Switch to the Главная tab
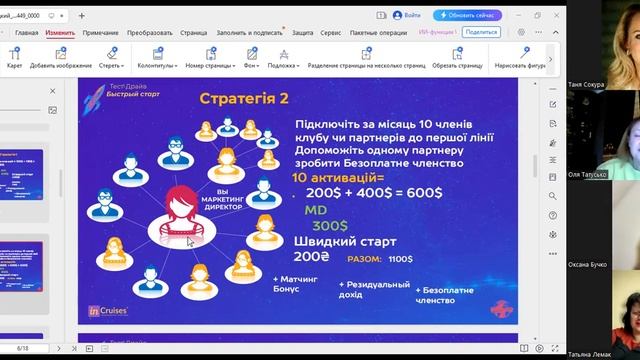Image resolution: width=640 pixels, height=360 pixels. coord(27,33)
